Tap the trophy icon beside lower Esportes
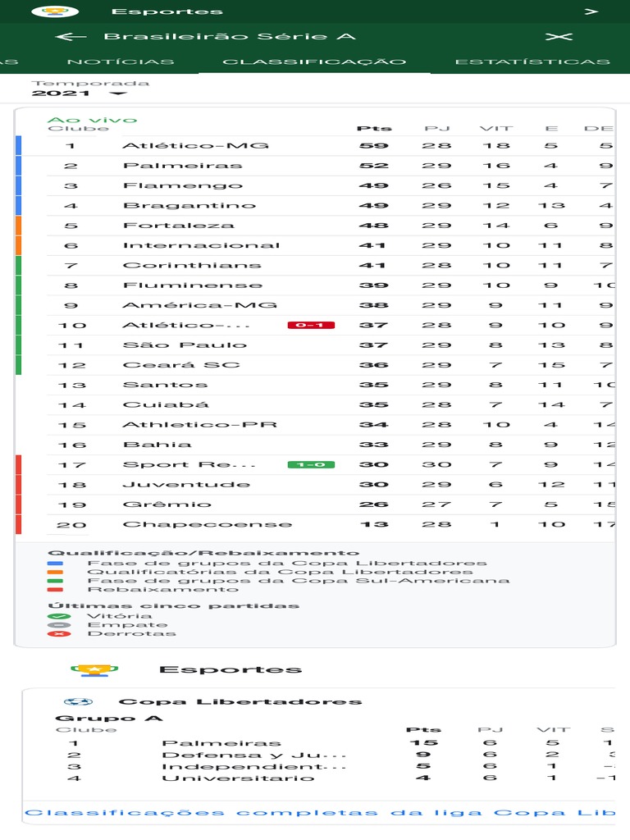The image size is (630, 840). (94, 670)
